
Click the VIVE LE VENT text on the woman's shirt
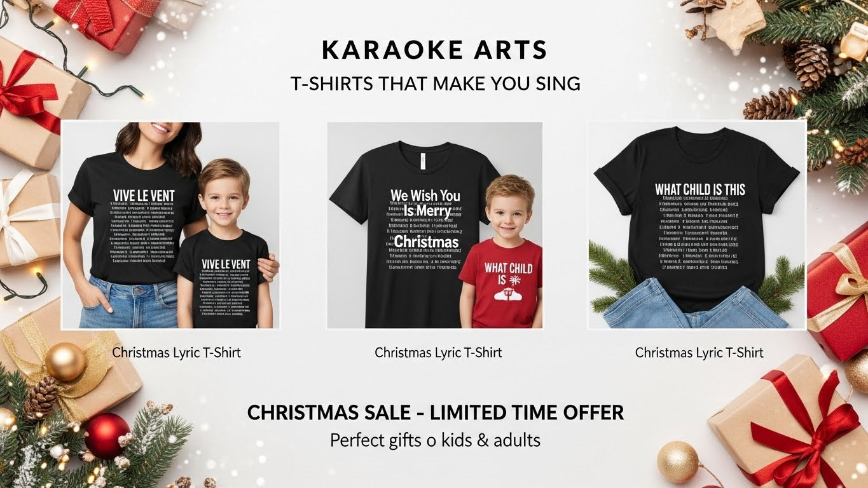144,195
